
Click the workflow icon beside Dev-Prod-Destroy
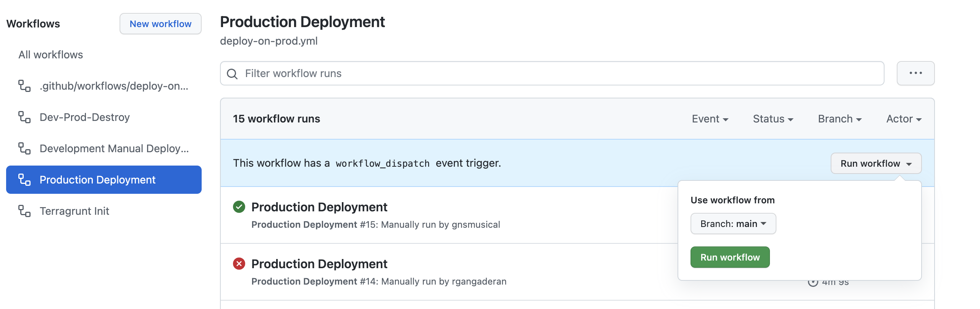click(24, 117)
